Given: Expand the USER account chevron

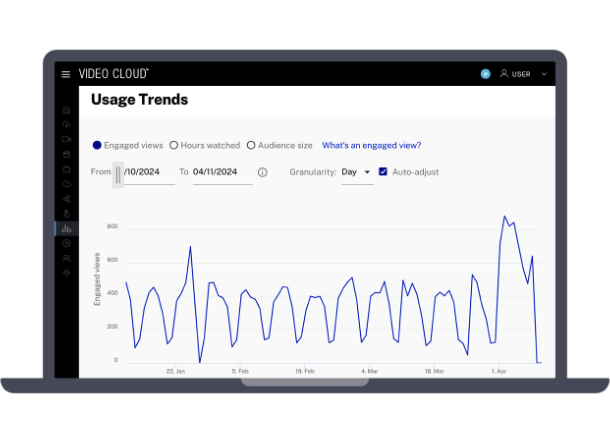Looking at the screenshot, I should [x=544, y=74].
